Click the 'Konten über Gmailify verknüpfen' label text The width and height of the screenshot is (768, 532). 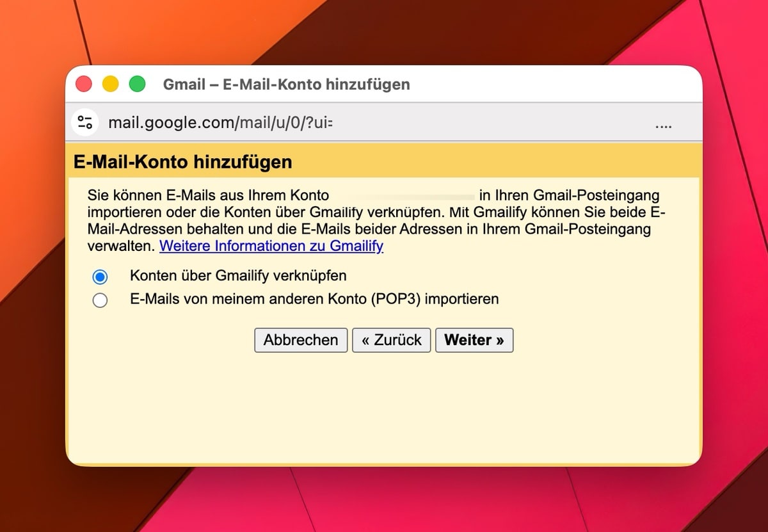click(238, 276)
